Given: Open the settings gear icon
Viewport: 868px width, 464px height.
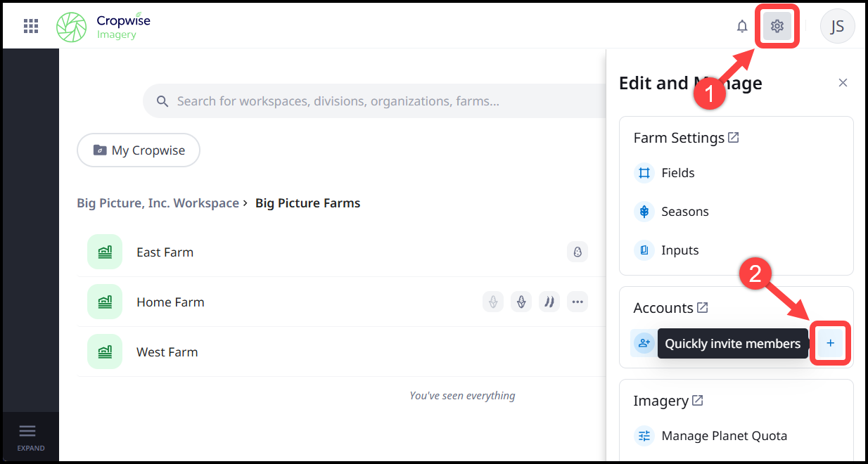Looking at the screenshot, I should coord(777,26).
